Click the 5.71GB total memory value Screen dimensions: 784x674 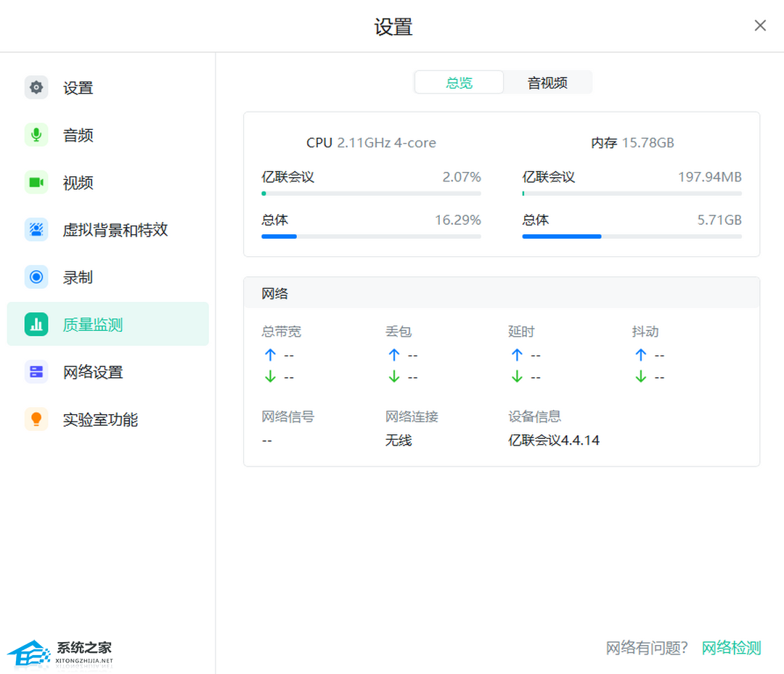[719, 220]
